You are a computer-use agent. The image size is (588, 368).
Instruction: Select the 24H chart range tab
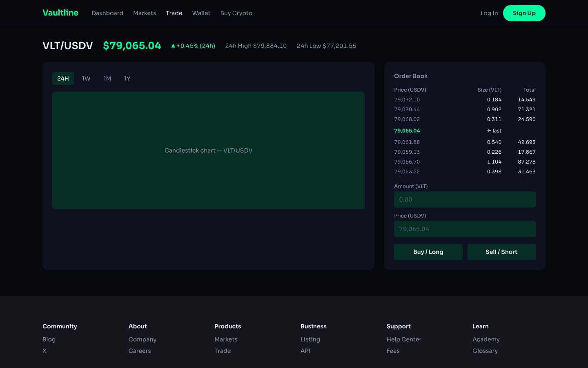point(63,79)
